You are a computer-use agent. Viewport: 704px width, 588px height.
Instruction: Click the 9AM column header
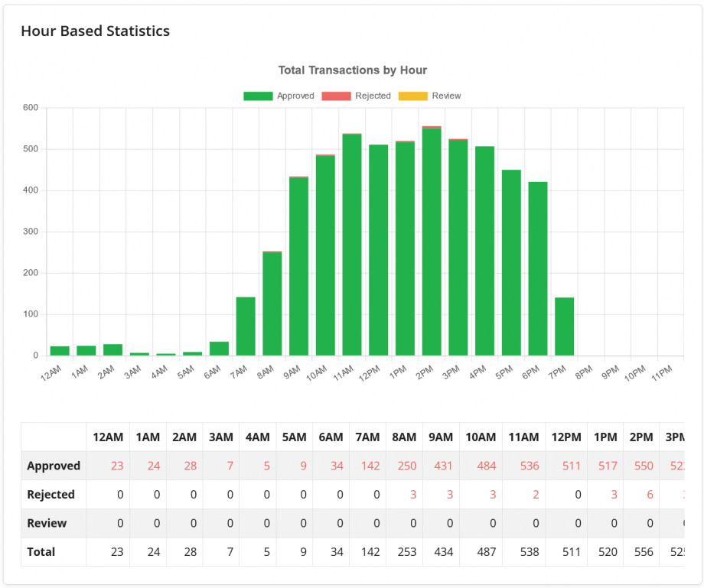[x=441, y=437]
